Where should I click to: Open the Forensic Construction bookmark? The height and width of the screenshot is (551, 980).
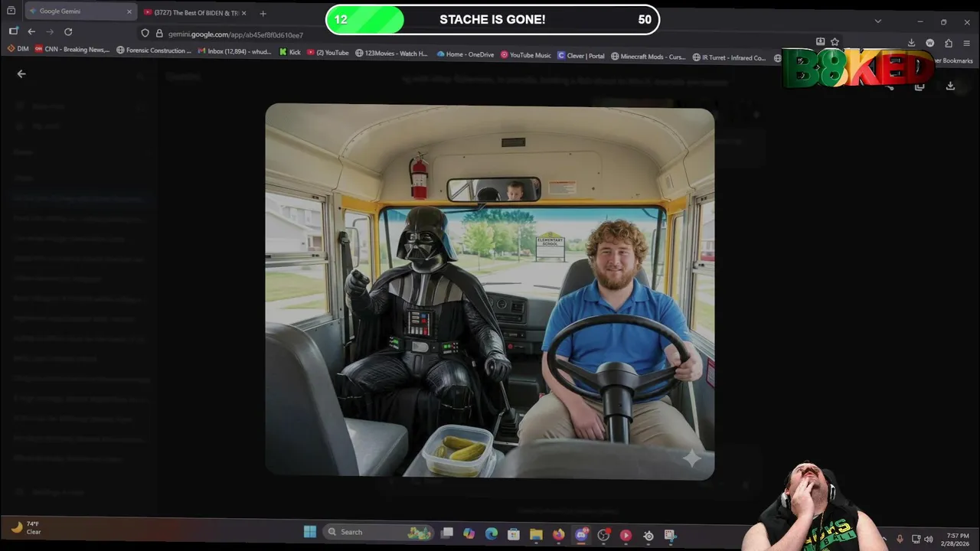click(x=154, y=51)
